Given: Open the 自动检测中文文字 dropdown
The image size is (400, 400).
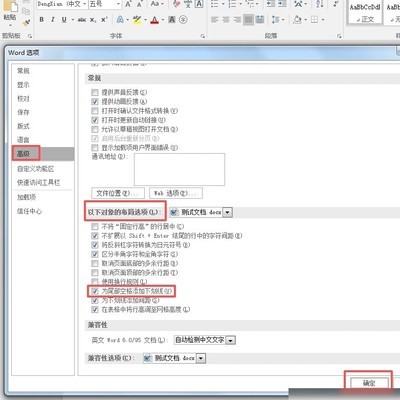Looking at the screenshot, I should [231, 340].
